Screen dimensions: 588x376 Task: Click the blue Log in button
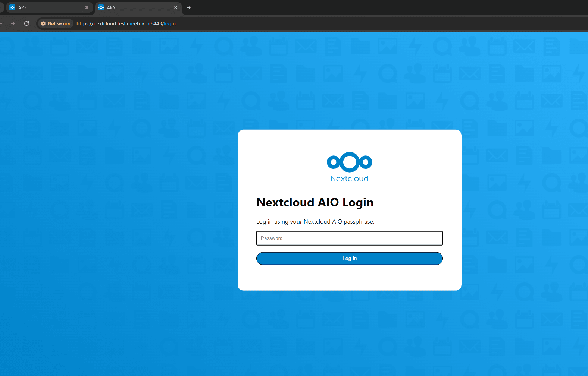pos(349,259)
